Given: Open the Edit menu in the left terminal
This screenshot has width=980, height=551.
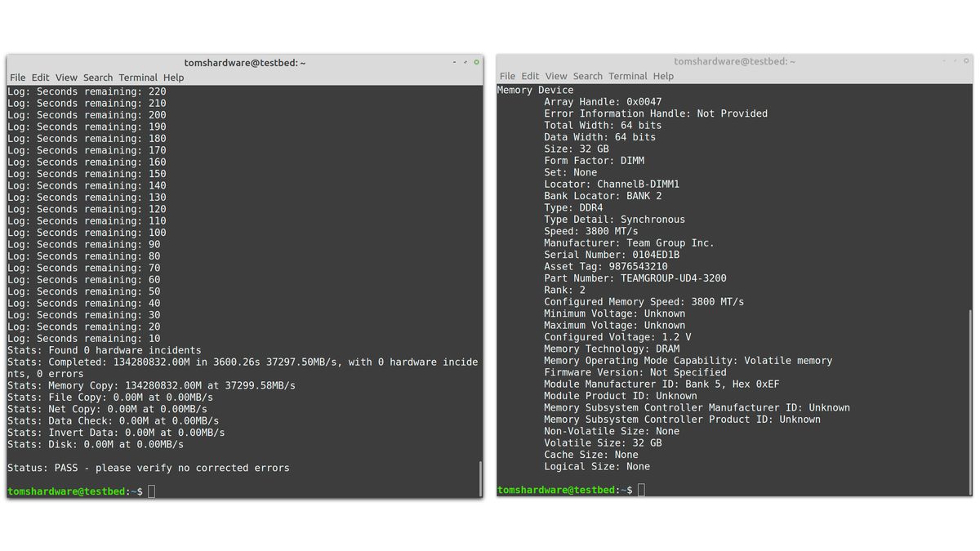Looking at the screenshot, I should click(41, 78).
